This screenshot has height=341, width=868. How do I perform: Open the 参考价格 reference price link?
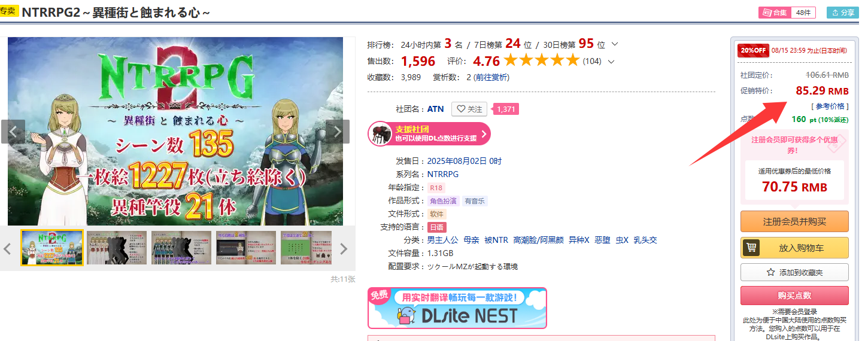829,106
